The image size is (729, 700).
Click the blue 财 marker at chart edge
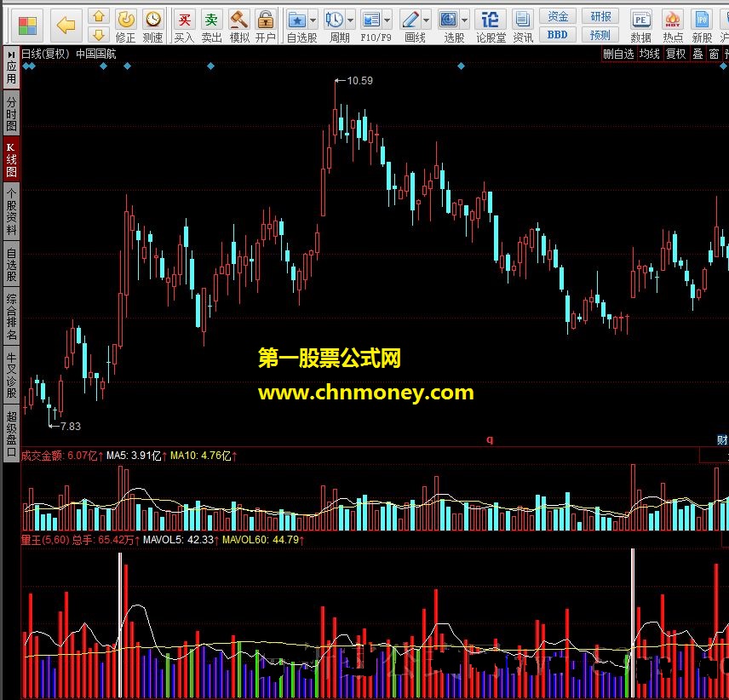coord(722,439)
